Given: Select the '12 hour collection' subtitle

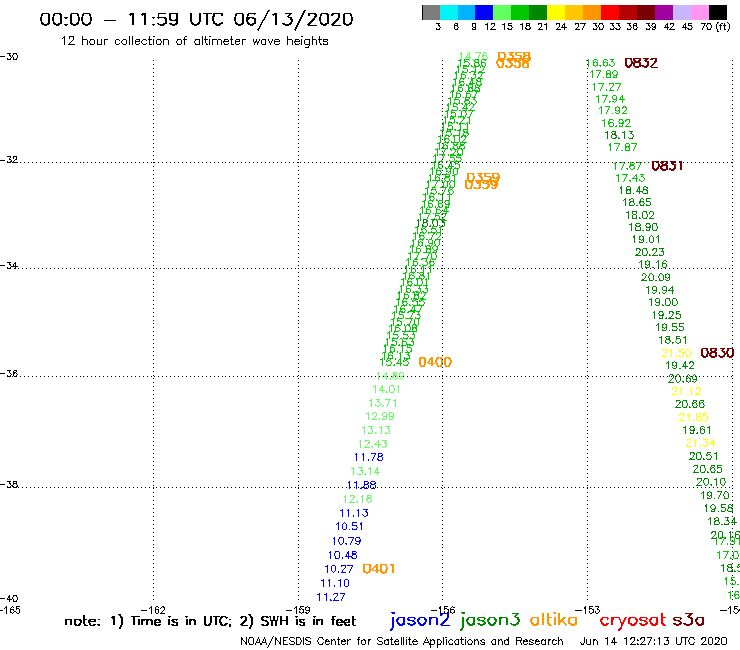Looking at the screenshot, I should tap(194, 41).
